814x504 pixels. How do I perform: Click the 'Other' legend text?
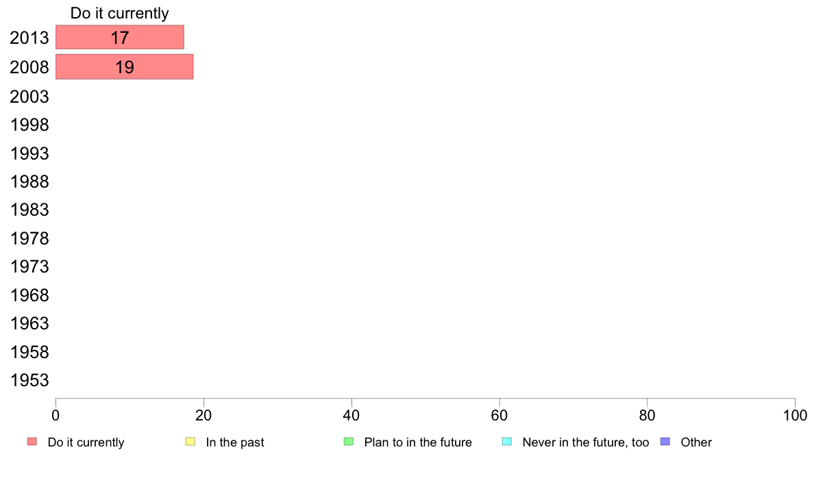[x=696, y=442]
